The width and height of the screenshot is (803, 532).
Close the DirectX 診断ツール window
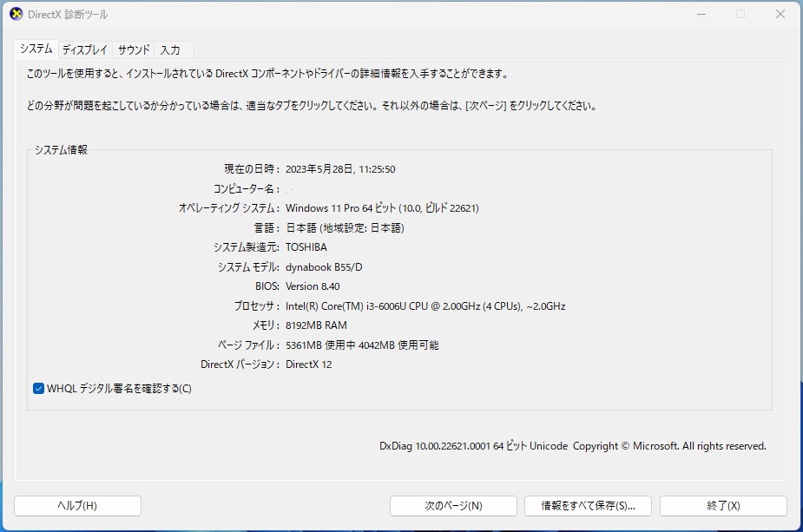pyautogui.click(x=780, y=15)
